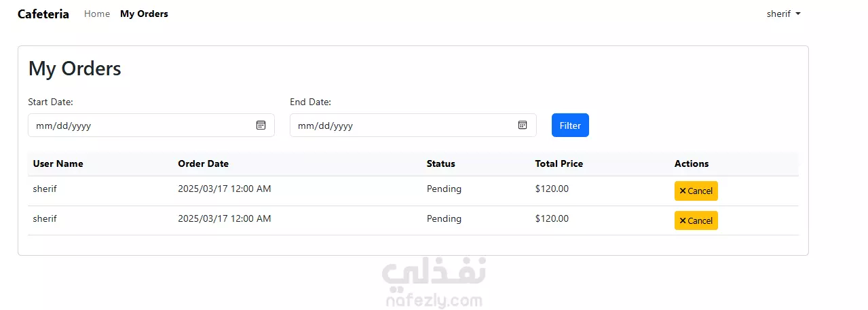Click the End Date label

point(310,102)
